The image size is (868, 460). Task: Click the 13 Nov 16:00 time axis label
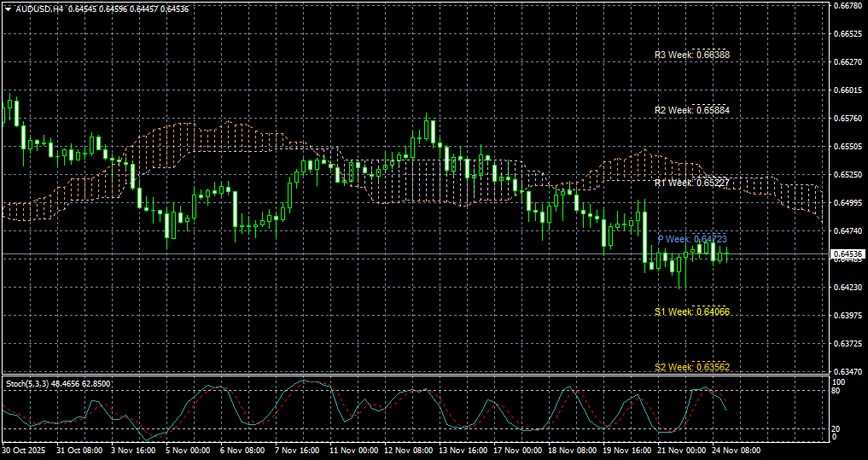[x=463, y=451]
